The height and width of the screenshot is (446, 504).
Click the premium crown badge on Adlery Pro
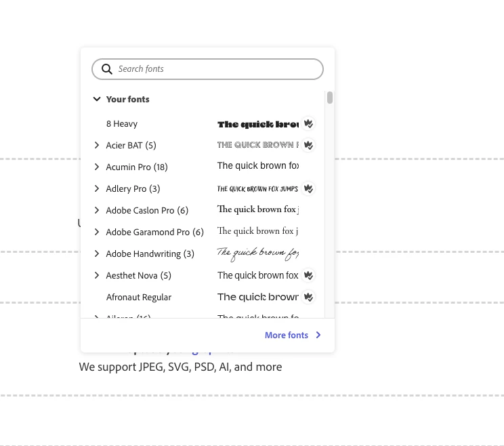308,188
